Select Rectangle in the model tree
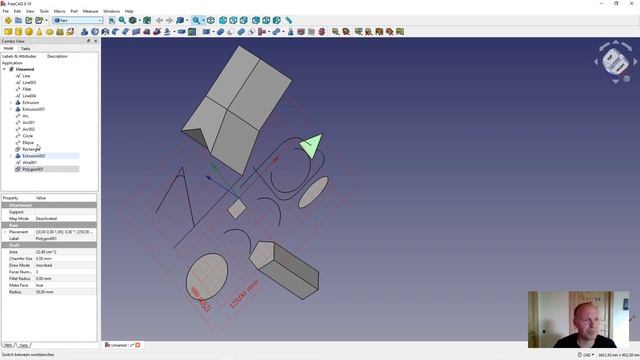 point(31,149)
